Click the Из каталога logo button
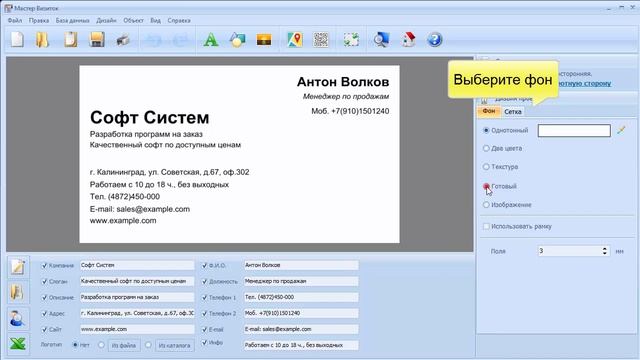Screen dimensions: 640x360 tap(174, 345)
